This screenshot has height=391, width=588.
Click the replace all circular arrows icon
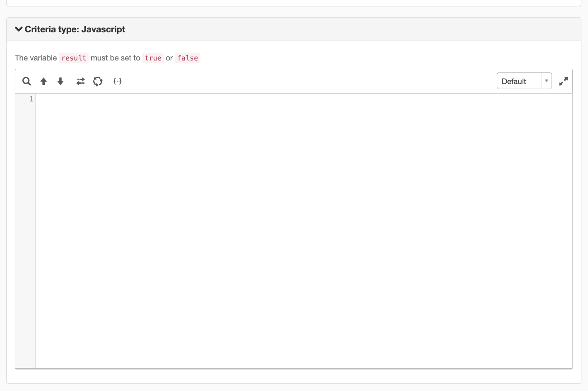98,81
